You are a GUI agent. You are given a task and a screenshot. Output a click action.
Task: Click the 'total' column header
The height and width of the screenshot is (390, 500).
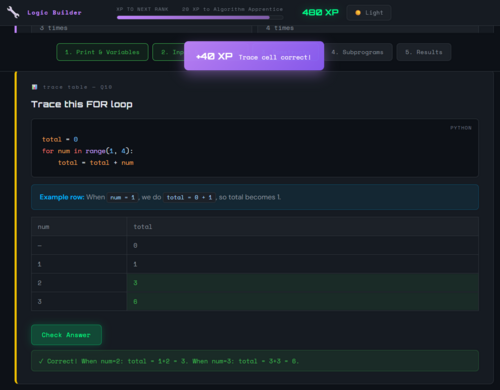click(x=303, y=227)
